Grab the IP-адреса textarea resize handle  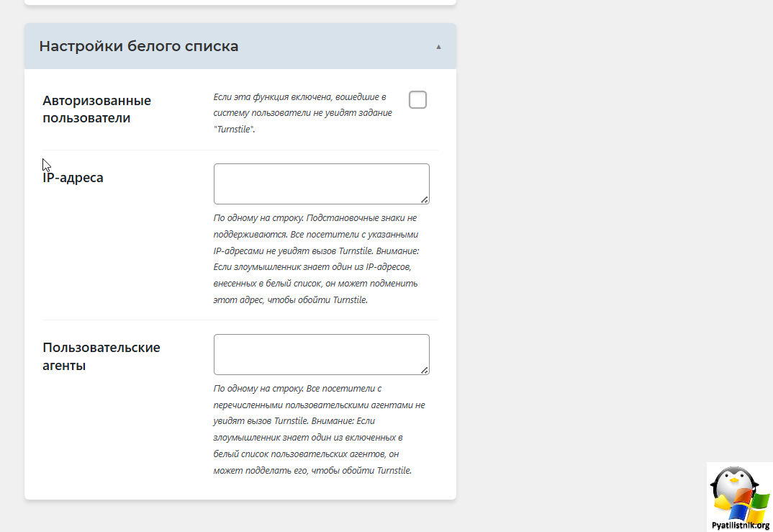425,199
